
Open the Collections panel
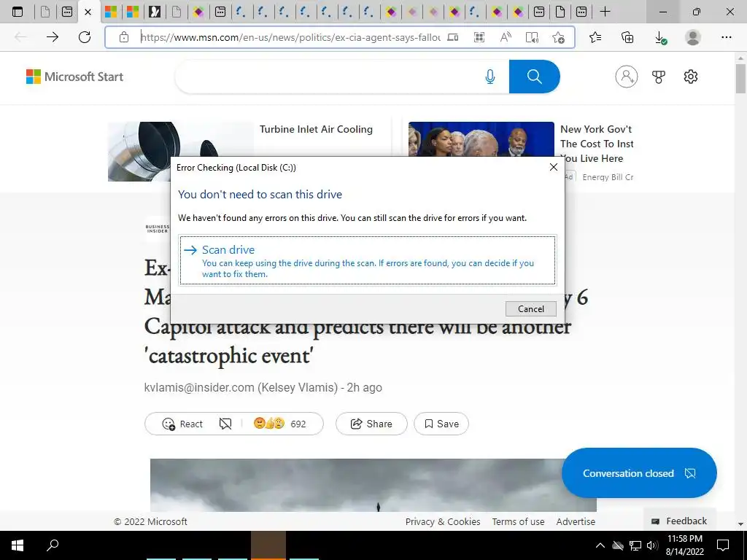(x=628, y=37)
